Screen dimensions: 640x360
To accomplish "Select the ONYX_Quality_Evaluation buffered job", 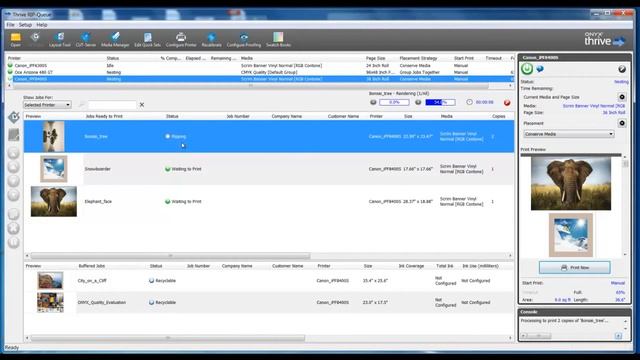I will [x=269, y=302].
